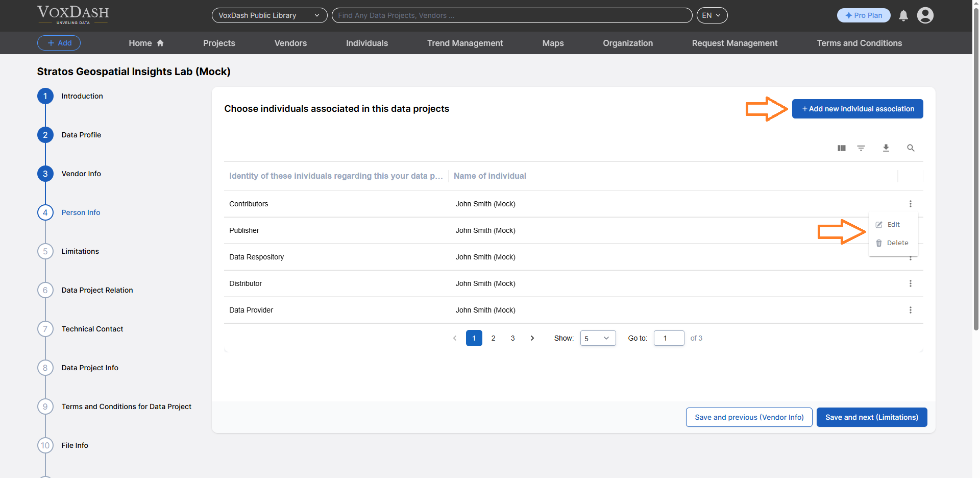Click the filter icon above the table
Image resolution: width=980 pixels, height=478 pixels.
pos(861,148)
